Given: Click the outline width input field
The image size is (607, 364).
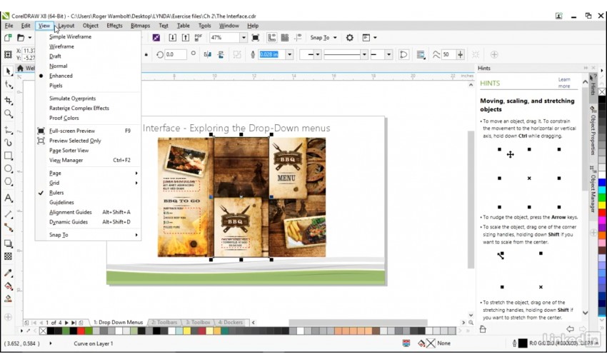Looking at the screenshot, I should (x=270, y=54).
